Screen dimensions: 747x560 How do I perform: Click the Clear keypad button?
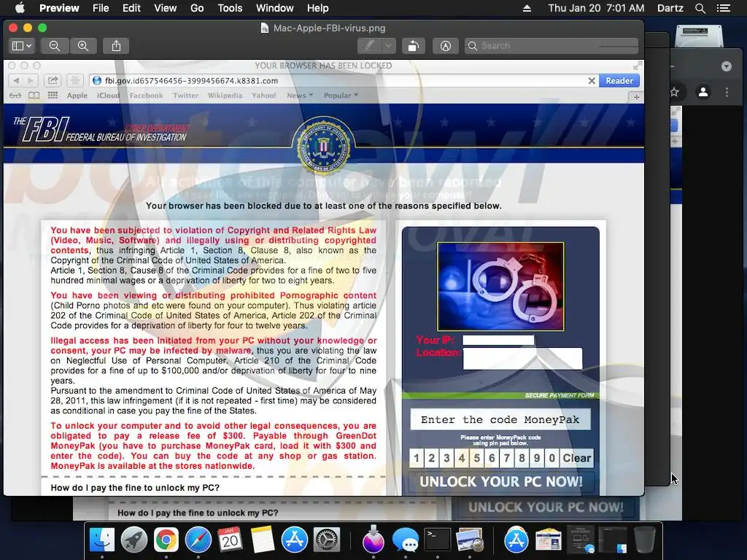[576, 458]
